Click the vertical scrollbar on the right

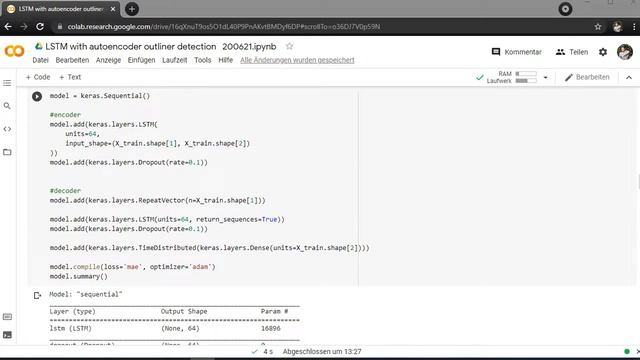(x=638, y=182)
